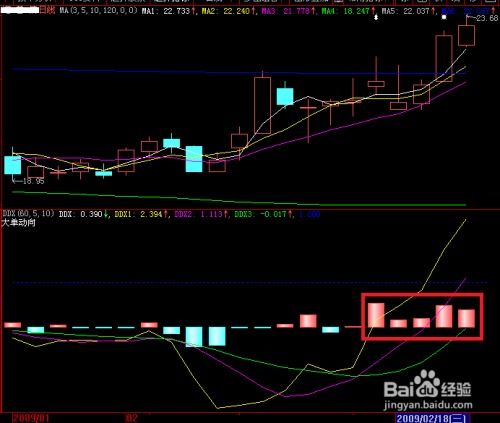Click the Baidu paw logo watermark

pos(426,383)
